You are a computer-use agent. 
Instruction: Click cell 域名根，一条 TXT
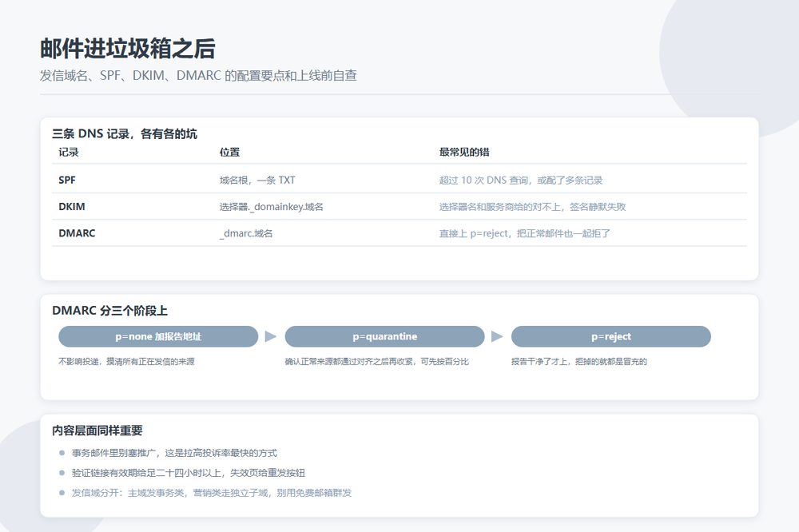coord(257,180)
